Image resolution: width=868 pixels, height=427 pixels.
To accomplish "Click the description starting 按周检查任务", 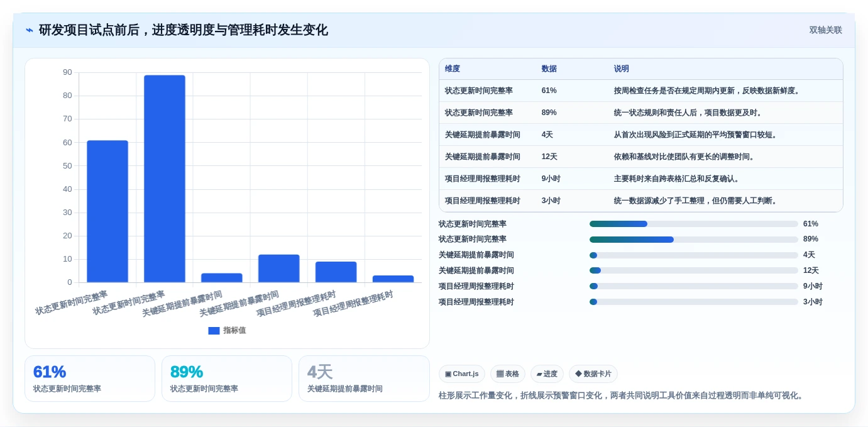I will (x=708, y=91).
